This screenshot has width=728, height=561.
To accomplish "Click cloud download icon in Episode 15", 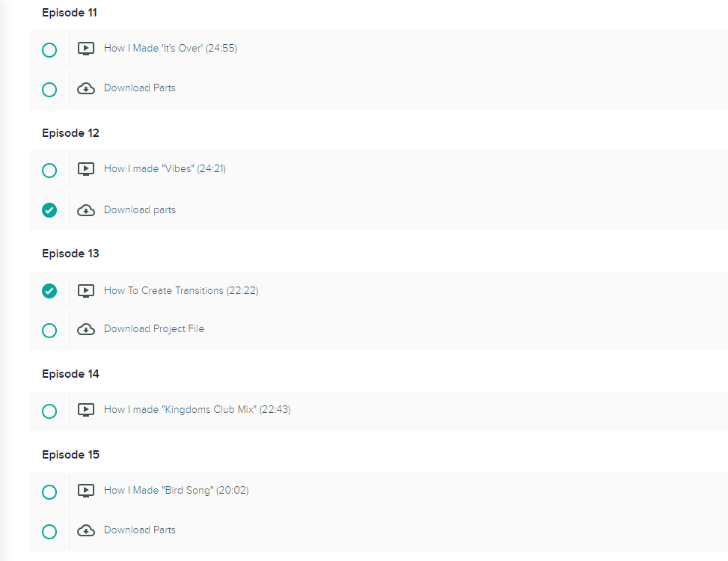I will coord(86,530).
